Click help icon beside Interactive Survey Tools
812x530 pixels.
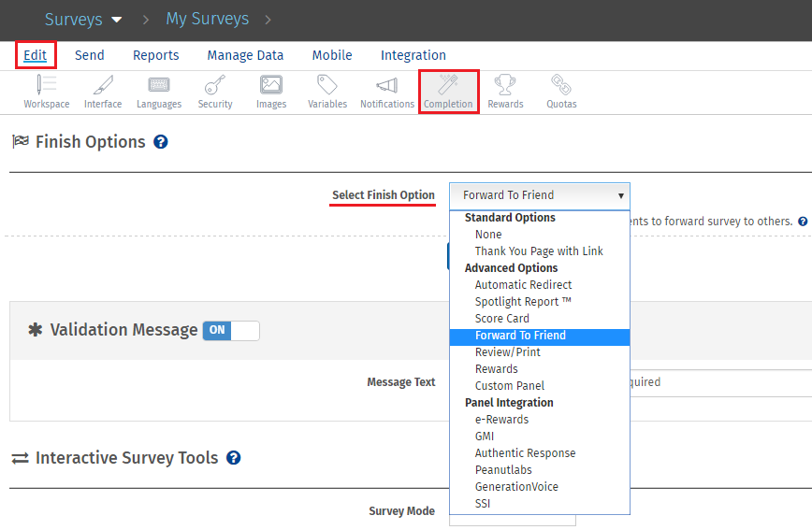pos(234,458)
